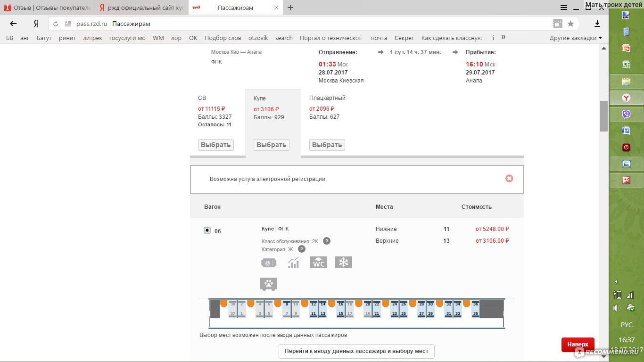Show hidden tray icons arrow
Screen dimensions: 644x362
tap(616, 282)
